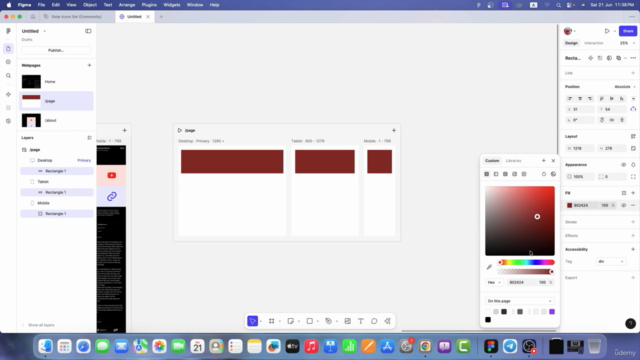Add a new fill with plus icon
Image resolution: width=640 pixels, height=360 pixels.
633,193
